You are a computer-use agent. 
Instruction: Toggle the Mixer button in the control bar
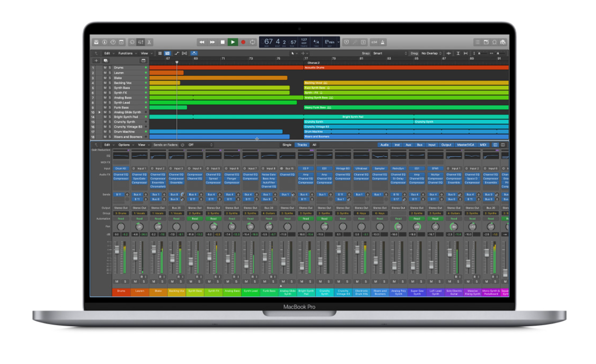(x=141, y=42)
